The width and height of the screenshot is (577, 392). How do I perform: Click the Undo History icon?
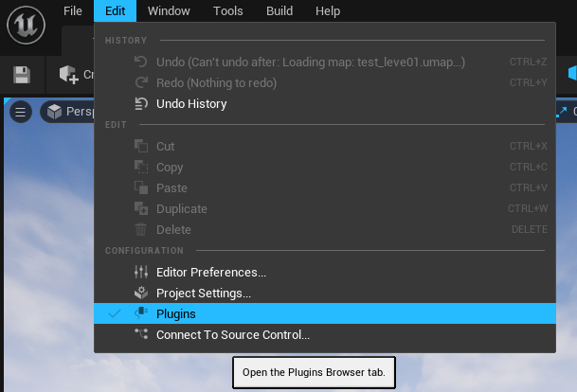141,104
